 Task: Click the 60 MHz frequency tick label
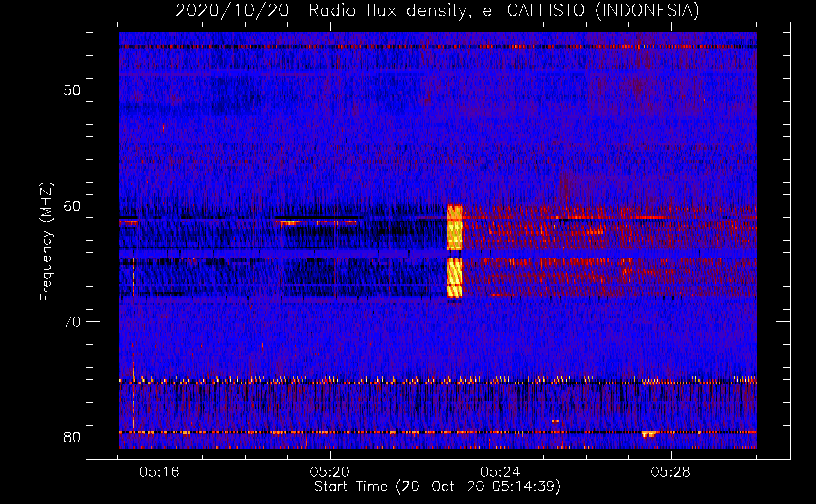point(72,206)
